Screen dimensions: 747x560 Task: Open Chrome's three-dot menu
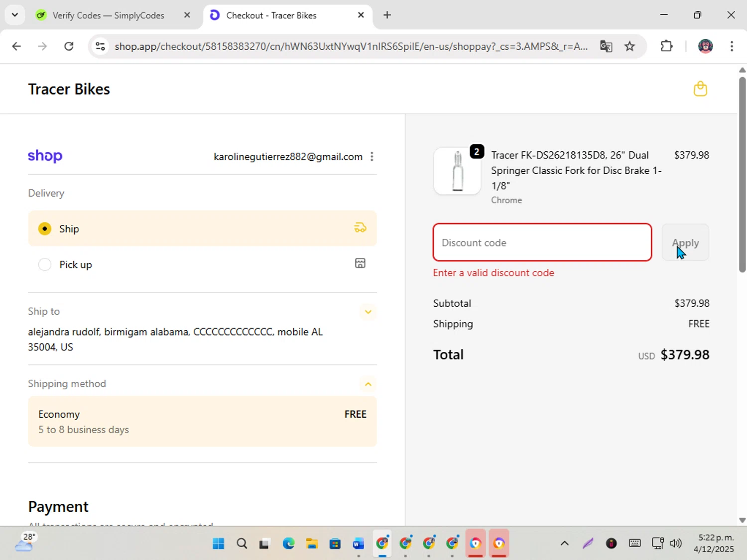pos(732,46)
